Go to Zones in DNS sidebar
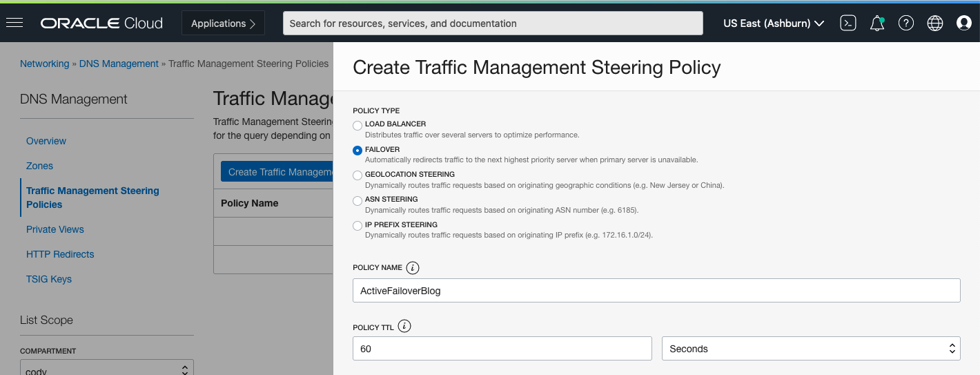 (x=39, y=166)
